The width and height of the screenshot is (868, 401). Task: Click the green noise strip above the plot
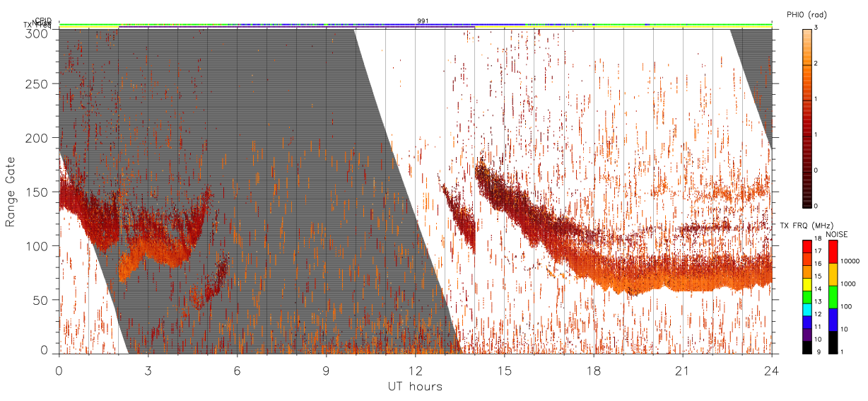click(416, 24)
